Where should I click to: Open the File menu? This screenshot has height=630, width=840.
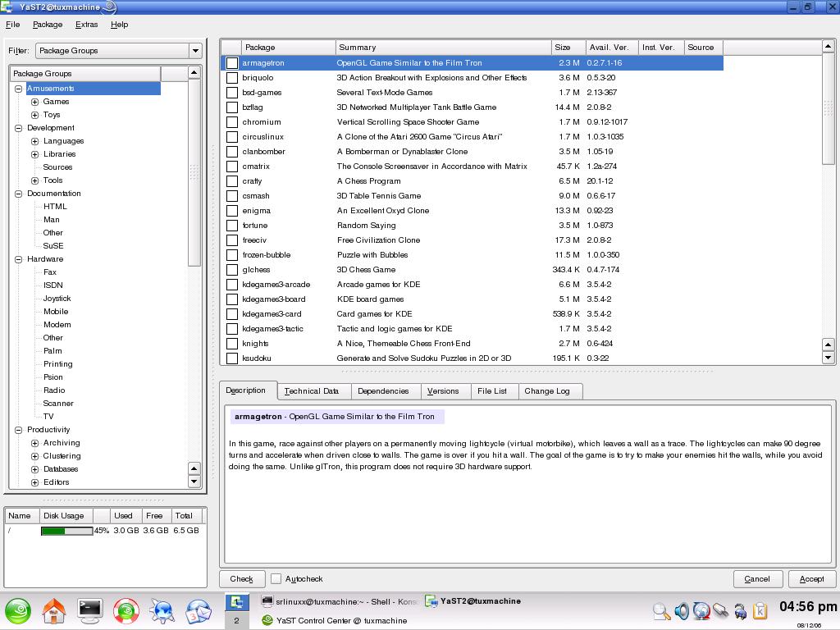click(x=13, y=25)
